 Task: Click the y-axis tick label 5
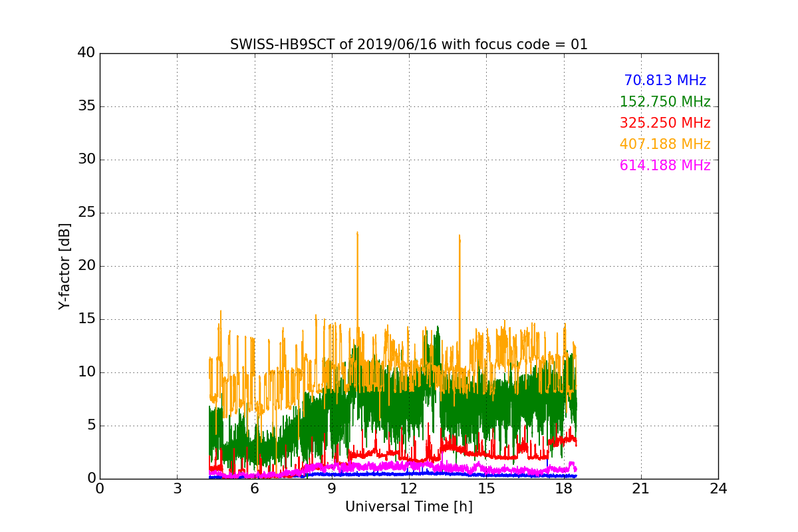(x=90, y=426)
